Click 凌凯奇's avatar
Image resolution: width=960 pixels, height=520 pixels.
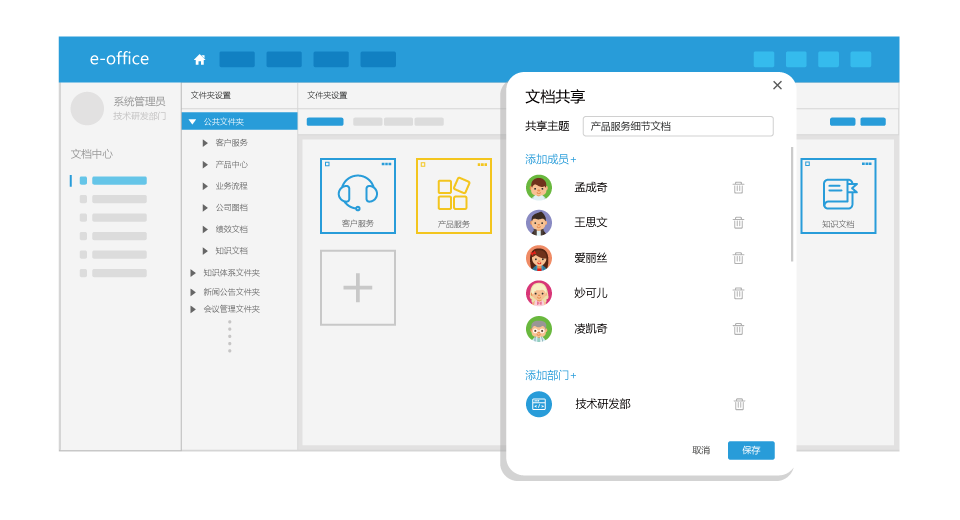[539, 329]
